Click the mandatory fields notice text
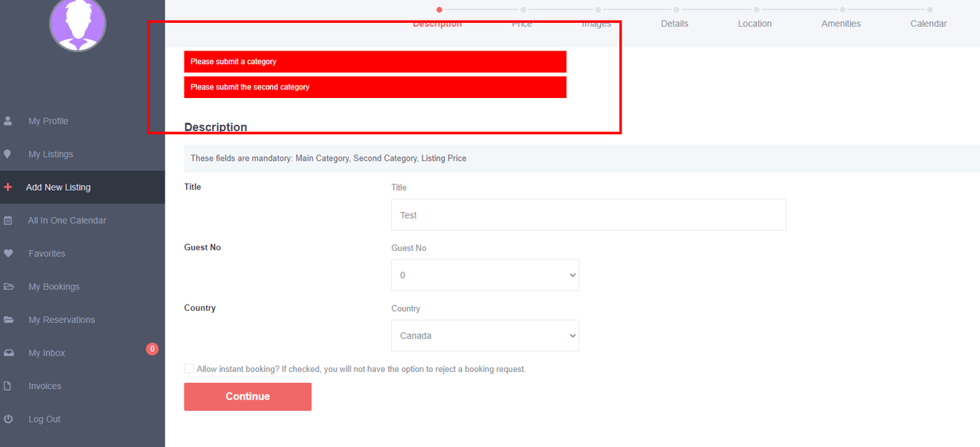The width and height of the screenshot is (980, 447). [x=328, y=158]
